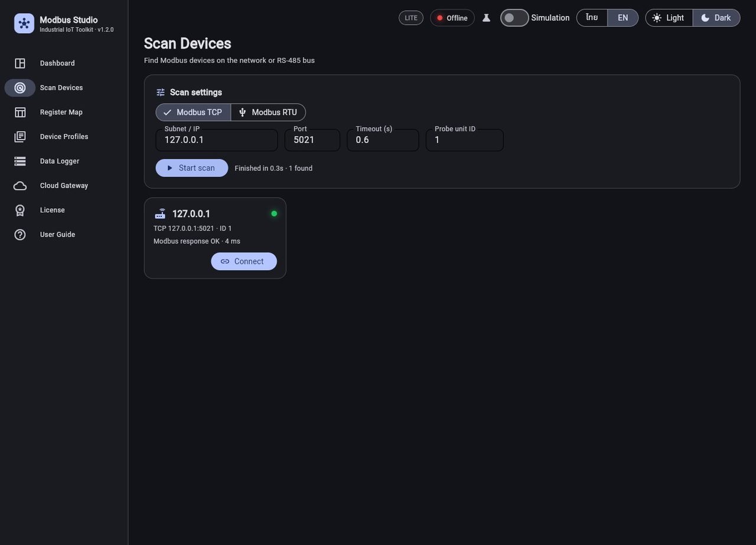Start scan for Modbus devices

[192, 168]
